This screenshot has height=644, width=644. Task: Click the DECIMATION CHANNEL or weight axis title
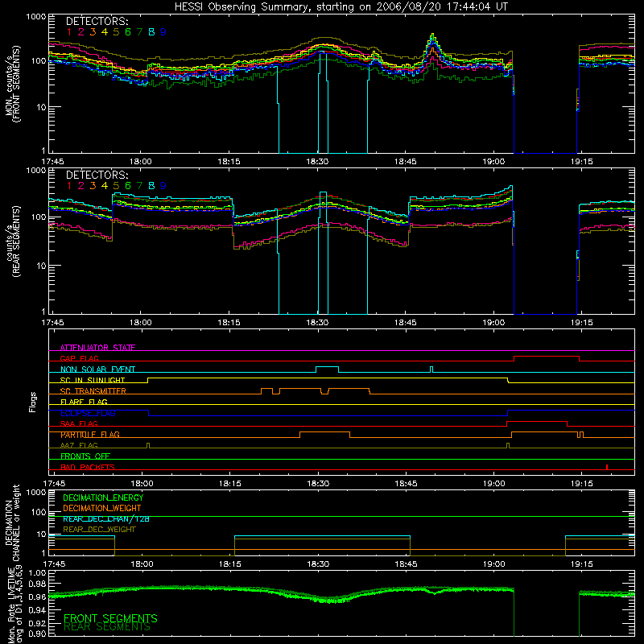12,522
